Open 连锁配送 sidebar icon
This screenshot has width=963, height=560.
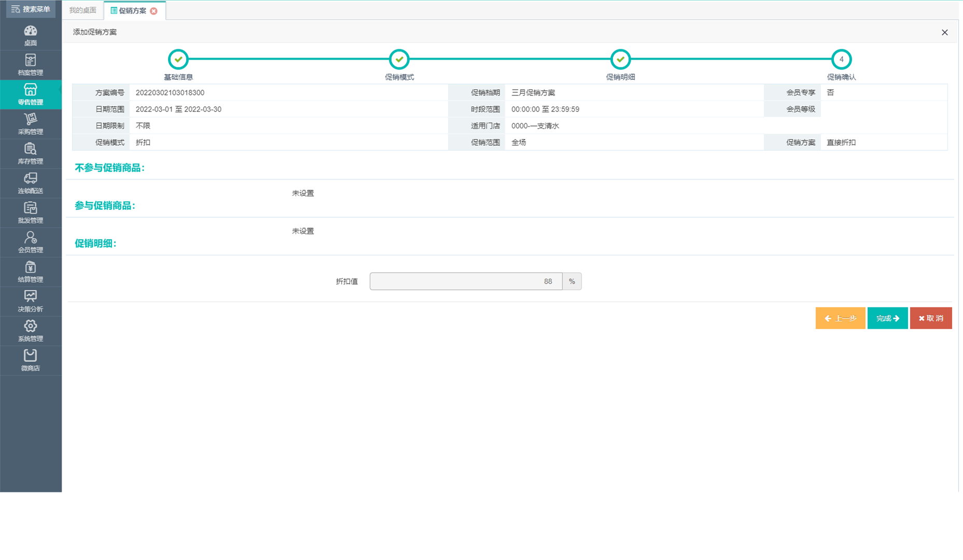pyautogui.click(x=31, y=183)
